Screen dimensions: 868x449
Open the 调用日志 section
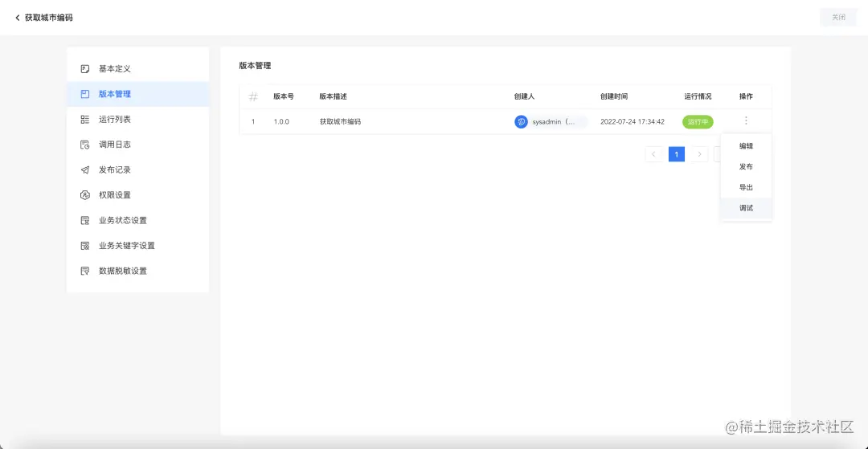(138, 145)
